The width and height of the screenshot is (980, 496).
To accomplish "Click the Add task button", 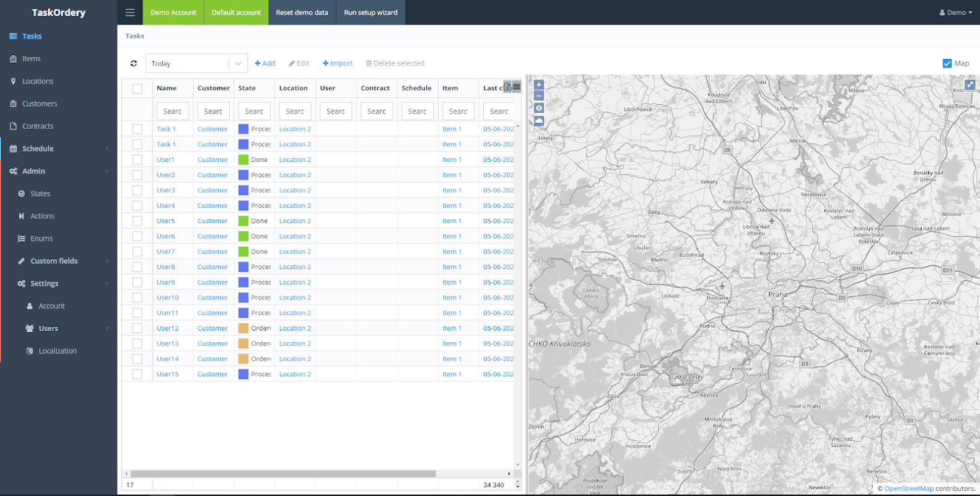I will coord(265,63).
